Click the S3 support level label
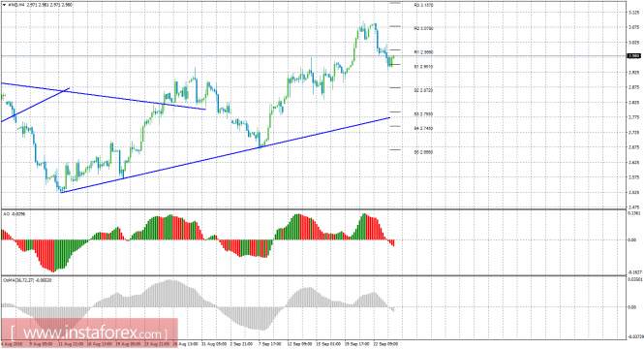The image size is (644, 349). (x=423, y=113)
